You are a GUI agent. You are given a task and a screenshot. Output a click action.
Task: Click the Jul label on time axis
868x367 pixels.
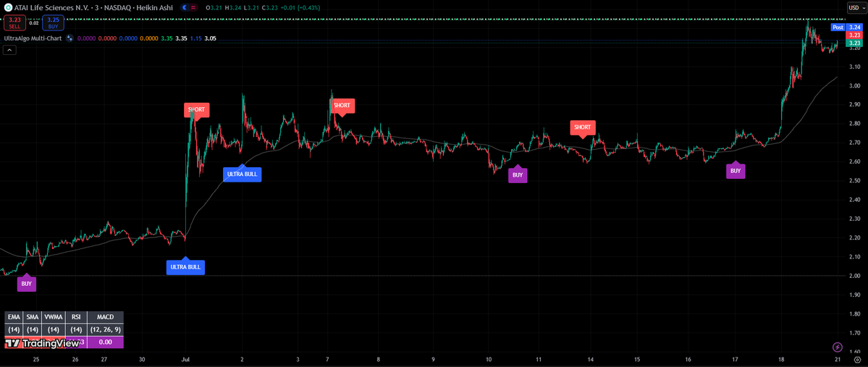(x=186, y=359)
